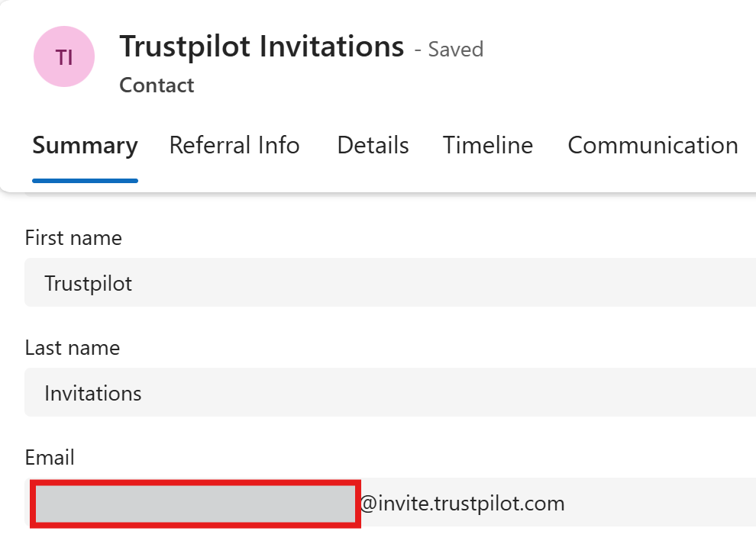Click the pink TI contact avatar

point(64,57)
